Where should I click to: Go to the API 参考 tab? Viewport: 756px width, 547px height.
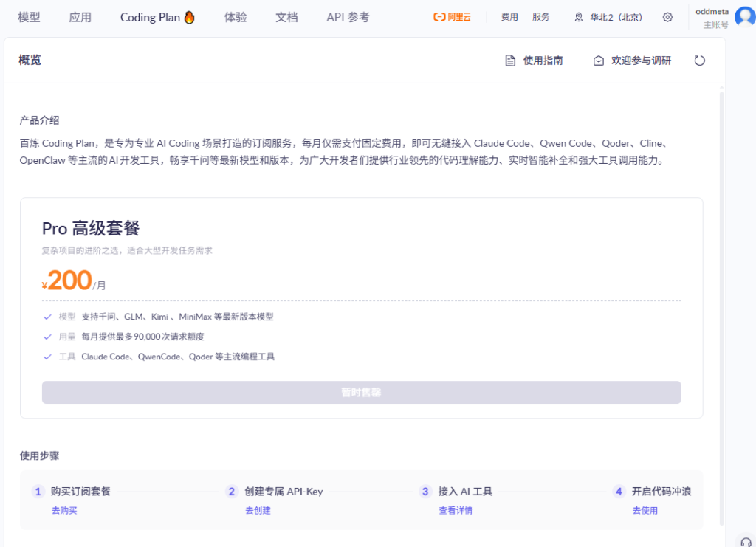pos(348,17)
